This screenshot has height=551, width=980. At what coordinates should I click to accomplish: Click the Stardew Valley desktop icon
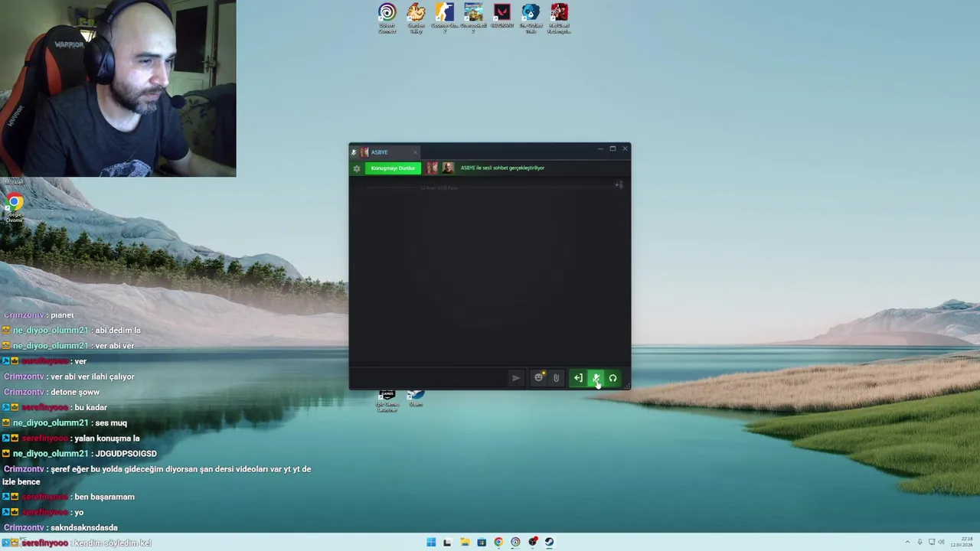click(x=416, y=18)
